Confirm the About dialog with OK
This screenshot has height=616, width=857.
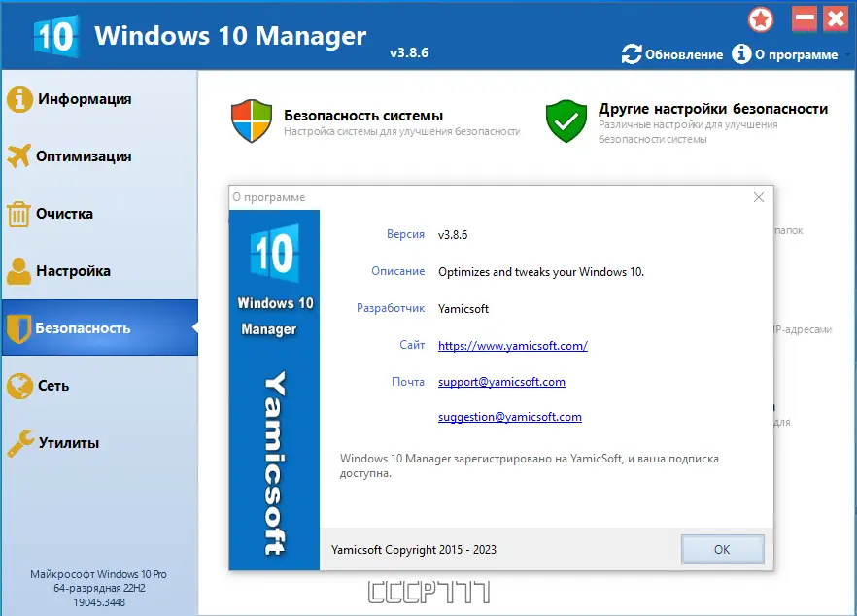pos(722,549)
